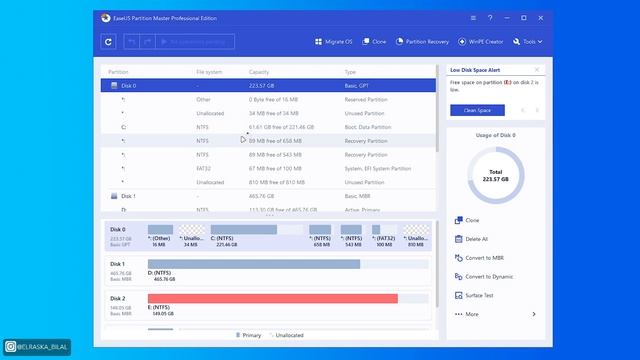
Task: Close the Low Disk Space Alert panel
Action: (x=537, y=70)
